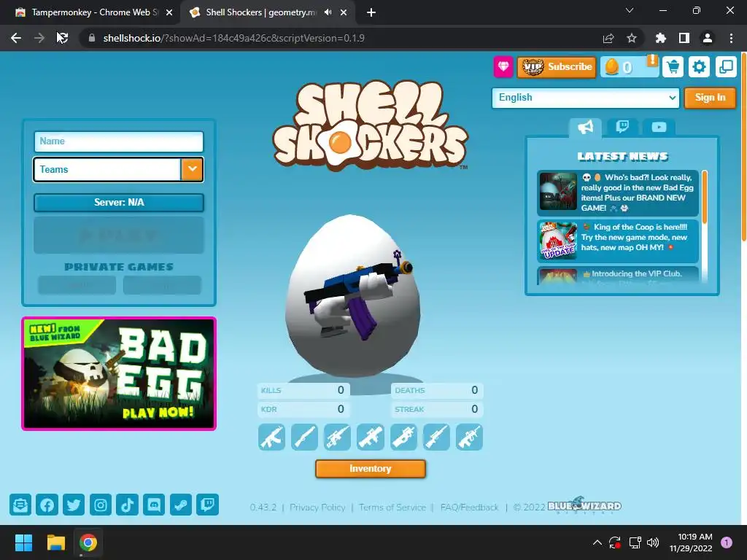Open the Windows Start menu
Screen dimensions: 747x560
pyautogui.click(x=23, y=542)
